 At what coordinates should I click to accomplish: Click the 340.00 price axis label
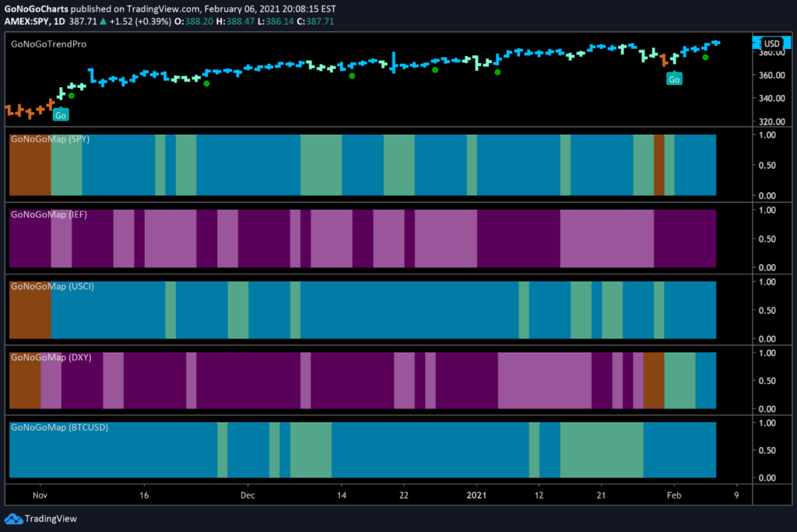click(x=772, y=98)
